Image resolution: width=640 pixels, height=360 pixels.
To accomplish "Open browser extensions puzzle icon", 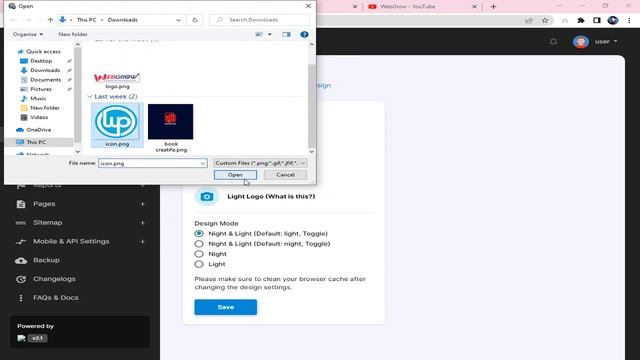I will coord(581,20).
